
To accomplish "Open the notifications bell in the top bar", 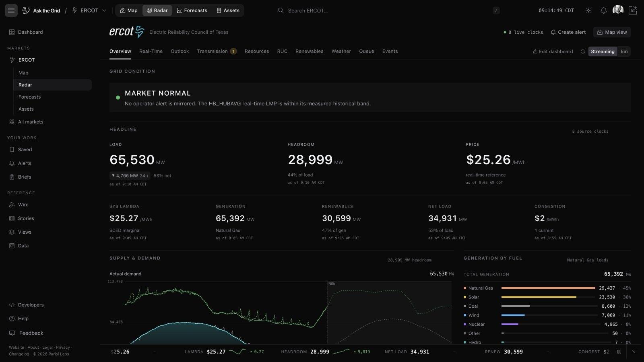I will (x=604, y=10).
